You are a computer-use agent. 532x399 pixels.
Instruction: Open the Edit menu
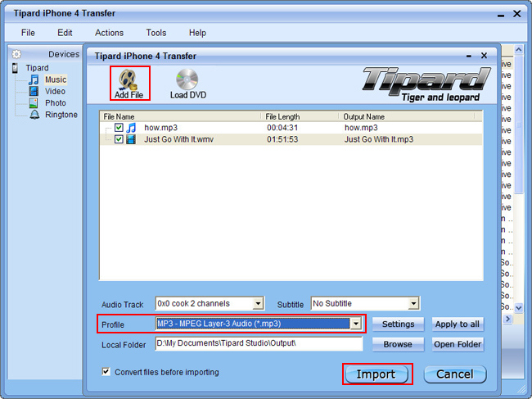65,33
